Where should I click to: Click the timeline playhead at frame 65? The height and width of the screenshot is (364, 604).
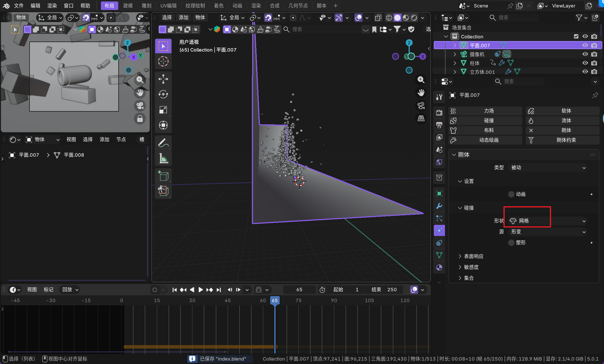click(274, 300)
